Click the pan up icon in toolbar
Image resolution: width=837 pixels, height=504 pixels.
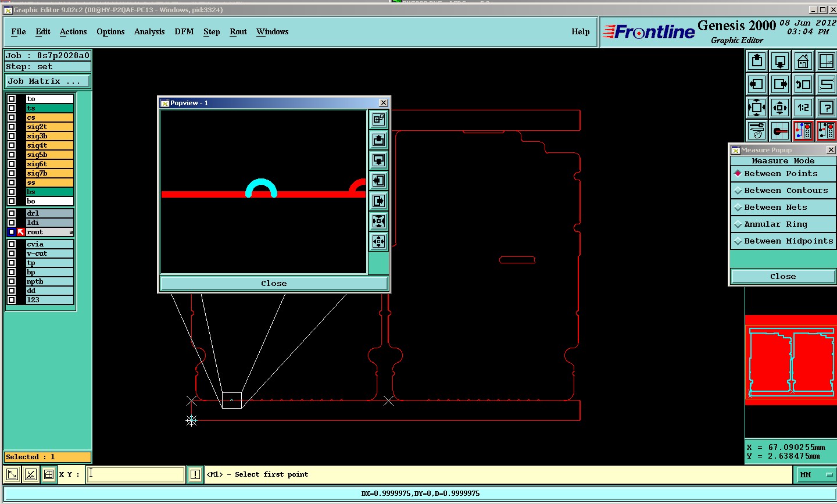point(757,61)
